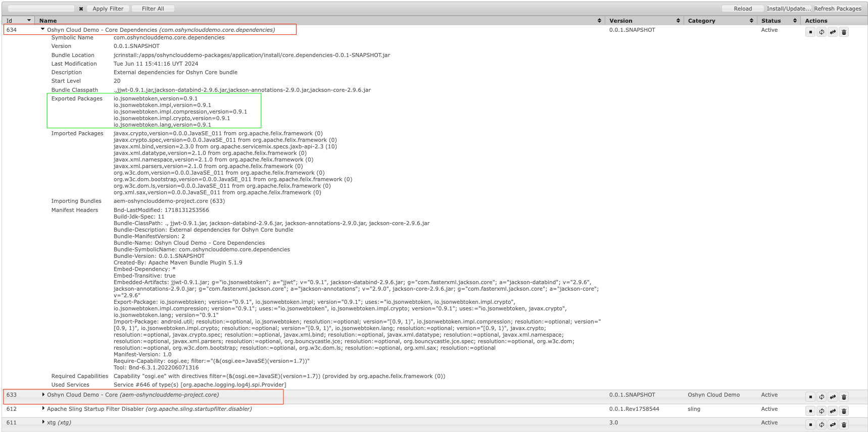Image resolution: width=868 pixels, height=432 pixels.
Task: Select the Symbolic Name value com.oshynclouddemo.core.dependencies
Action: (169, 37)
